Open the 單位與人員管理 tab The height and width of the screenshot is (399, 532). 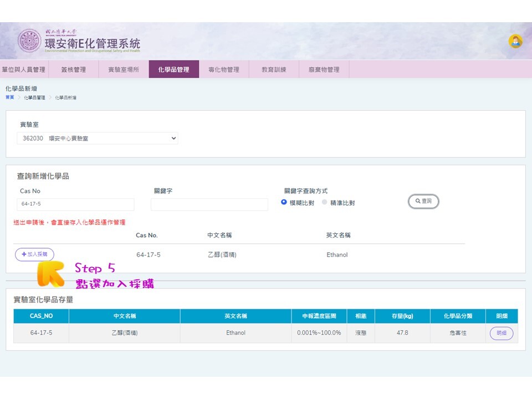click(x=24, y=69)
